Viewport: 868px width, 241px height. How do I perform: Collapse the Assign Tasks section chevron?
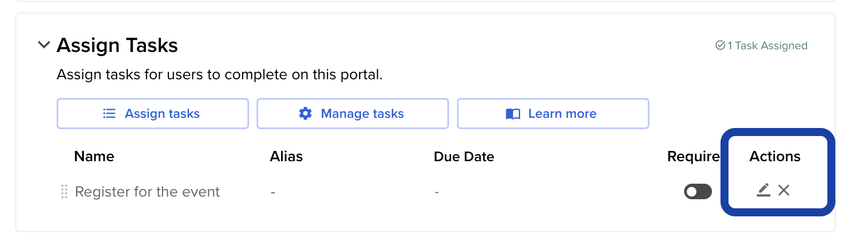[44, 45]
